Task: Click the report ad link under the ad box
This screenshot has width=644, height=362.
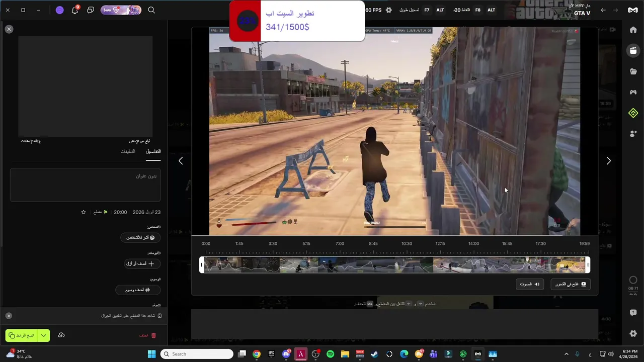Action: coord(139,141)
